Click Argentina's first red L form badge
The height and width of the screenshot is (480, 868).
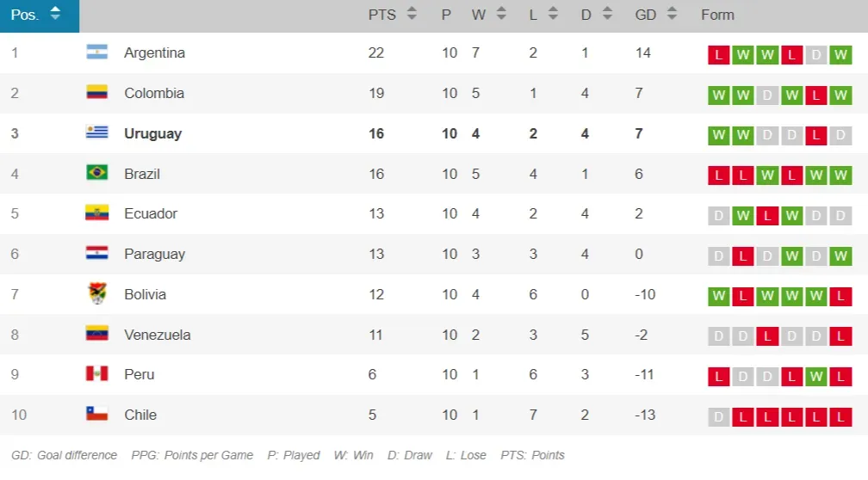click(718, 55)
